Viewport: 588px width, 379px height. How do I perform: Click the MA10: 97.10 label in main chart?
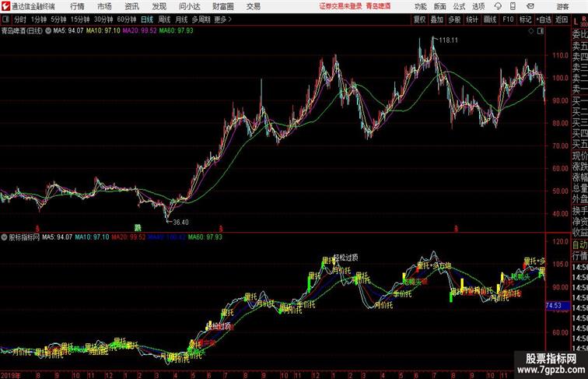click(x=103, y=31)
